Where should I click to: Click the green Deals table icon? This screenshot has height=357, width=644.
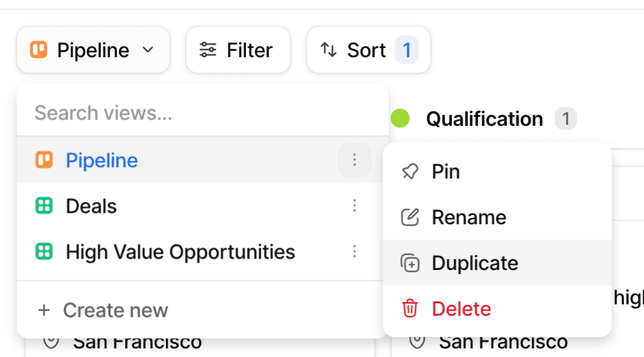pos(44,206)
